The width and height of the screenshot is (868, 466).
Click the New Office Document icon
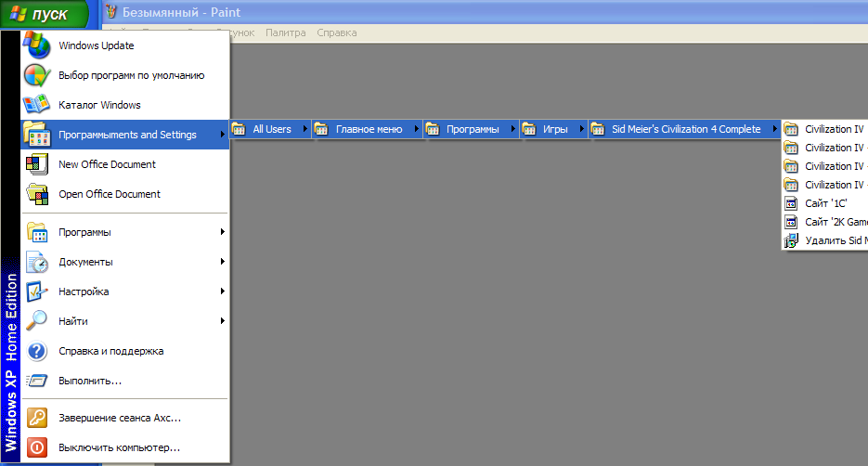point(36,164)
